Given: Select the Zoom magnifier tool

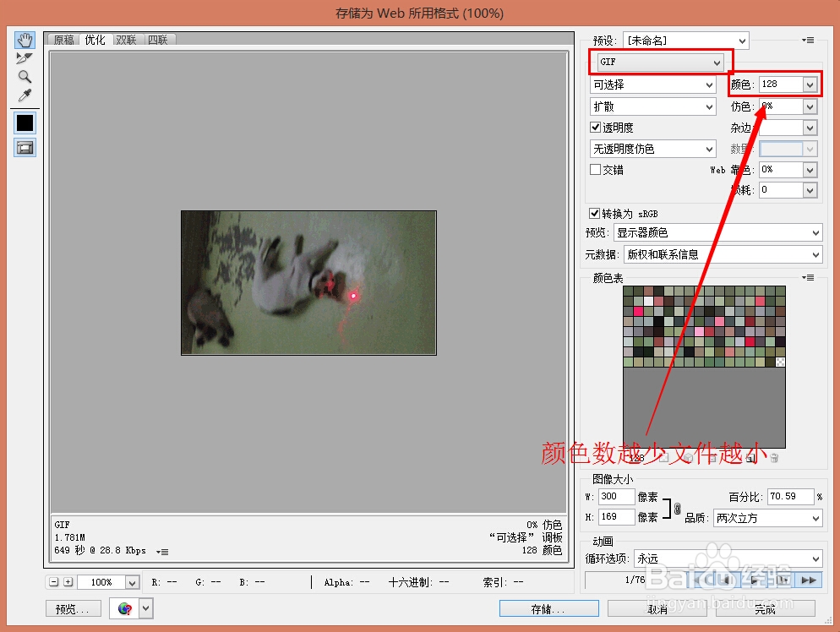Looking at the screenshot, I should pos(25,77).
